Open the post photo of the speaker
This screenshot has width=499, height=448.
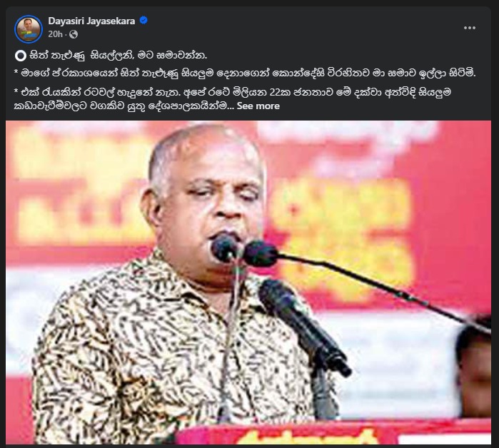coord(248,282)
